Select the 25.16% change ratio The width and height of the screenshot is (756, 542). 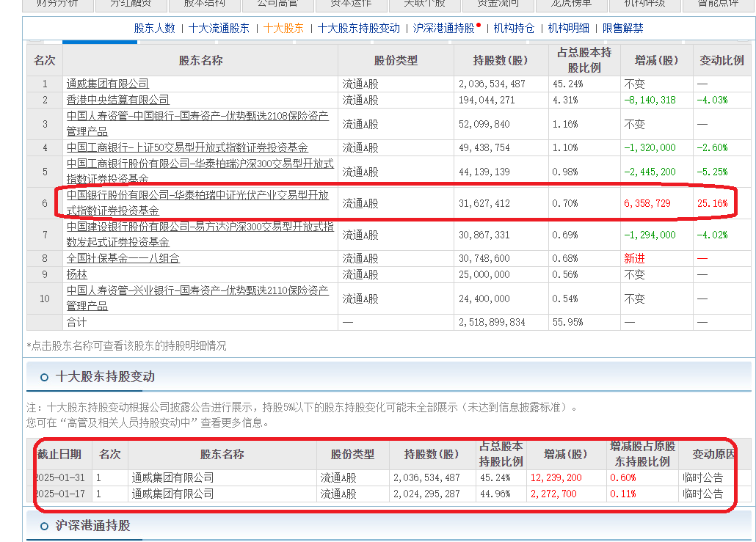tap(712, 203)
